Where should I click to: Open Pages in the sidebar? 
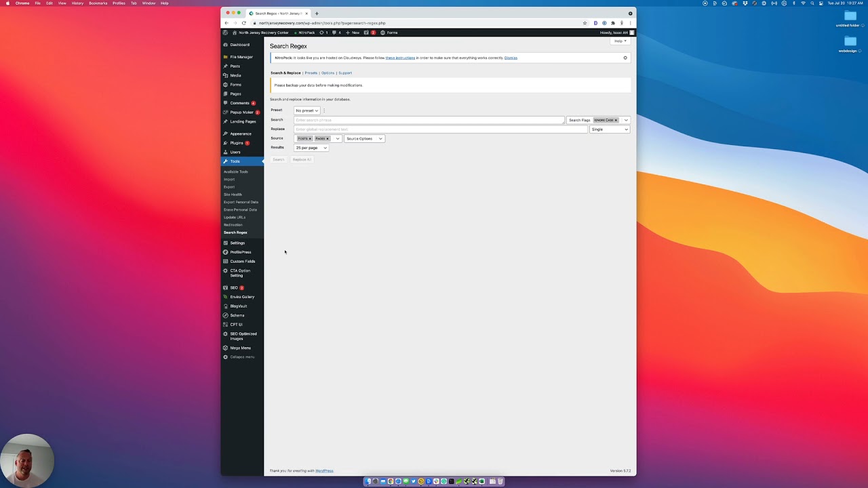(x=235, y=94)
